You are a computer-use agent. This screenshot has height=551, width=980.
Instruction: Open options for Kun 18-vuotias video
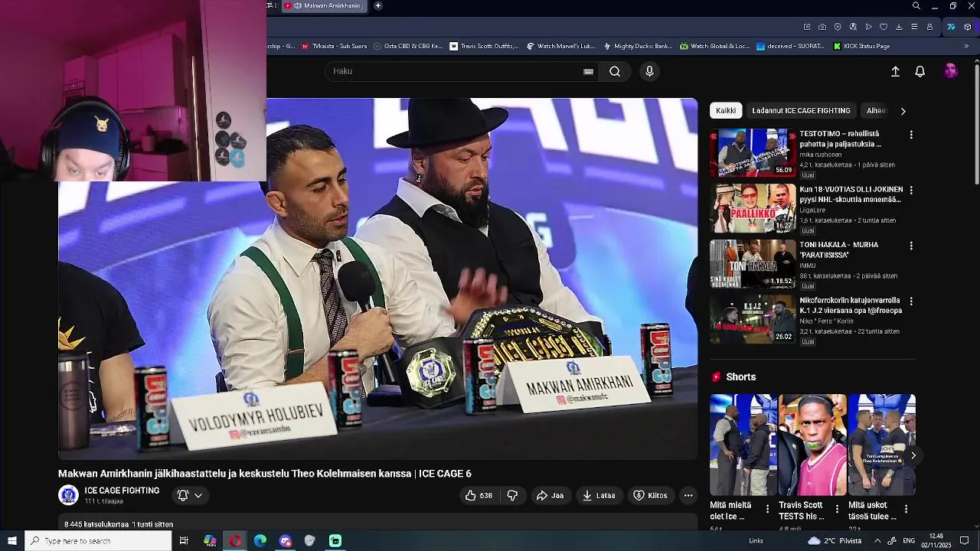pos(911,190)
